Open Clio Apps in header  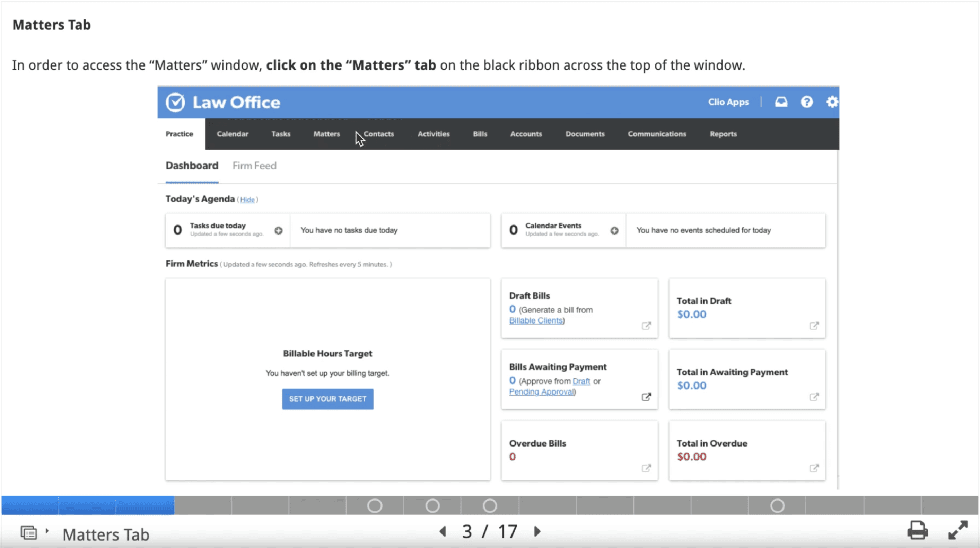728,102
